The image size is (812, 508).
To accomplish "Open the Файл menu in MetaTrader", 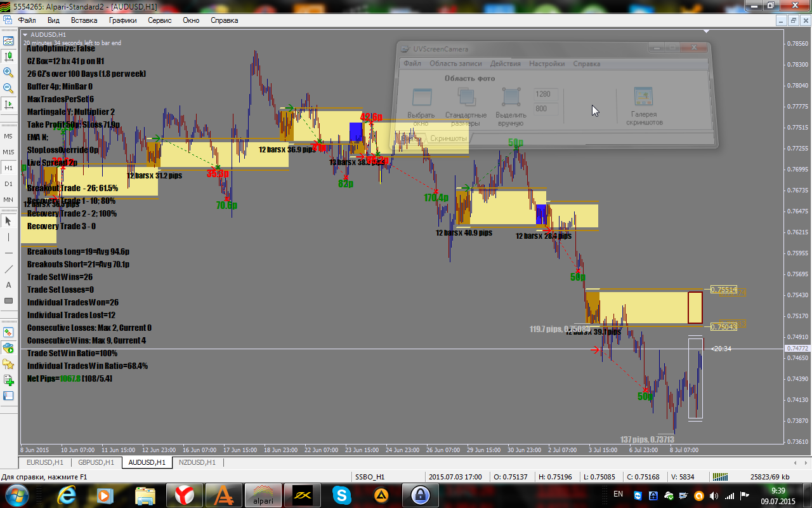I will coord(27,20).
